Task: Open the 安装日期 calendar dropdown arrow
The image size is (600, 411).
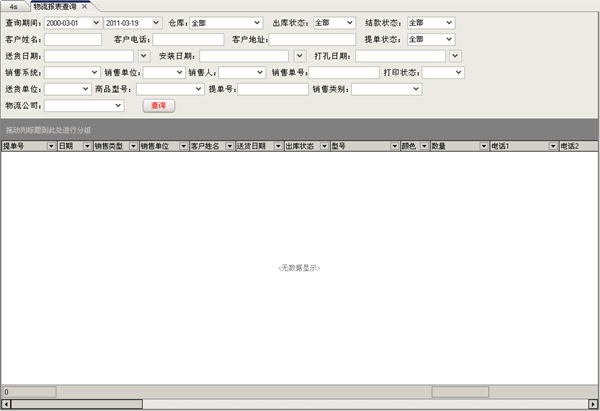Action: (x=299, y=56)
